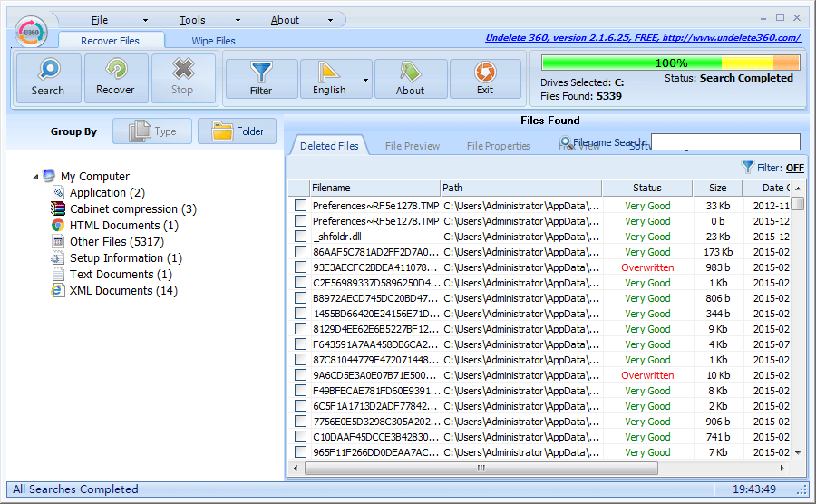Check the first Preferences~RF5e1278.TMP 33 Kb row

[x=300, y=206]
